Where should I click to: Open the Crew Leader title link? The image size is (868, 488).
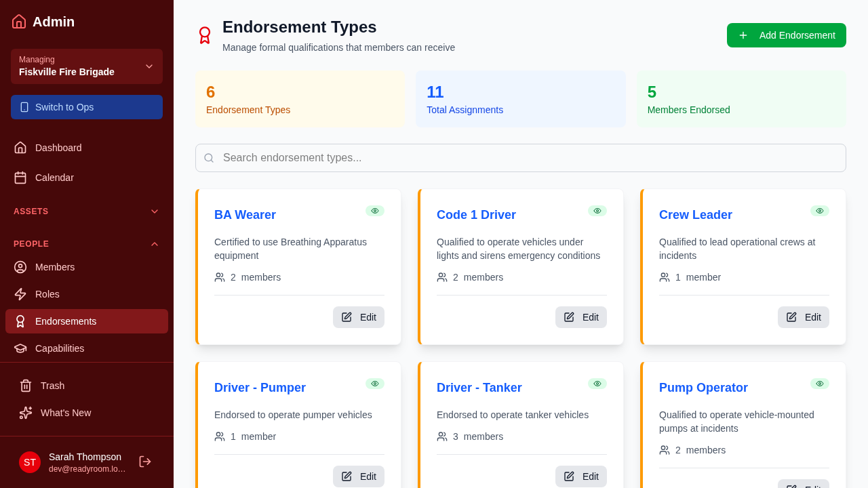tap(696, 215)
